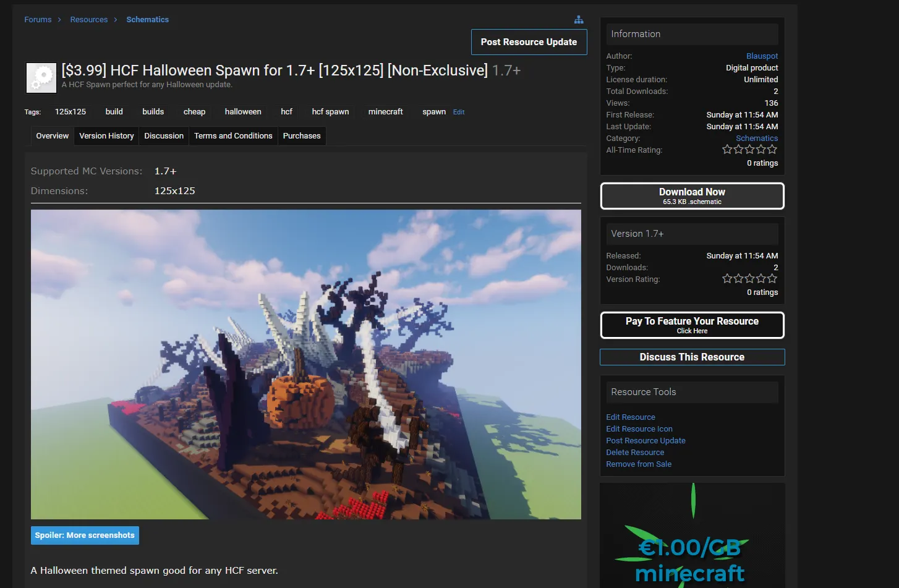Click the First Release date value
This screenshot has height=588, width=899.
tap(742, 115)
